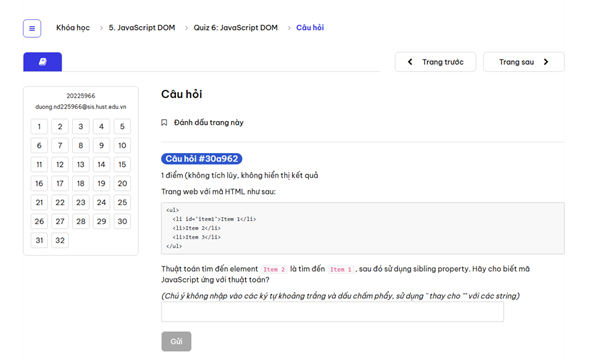Jump to question 3
This screenshot has width=602, height=360.
pyautogui.click(x=81, y=126)
